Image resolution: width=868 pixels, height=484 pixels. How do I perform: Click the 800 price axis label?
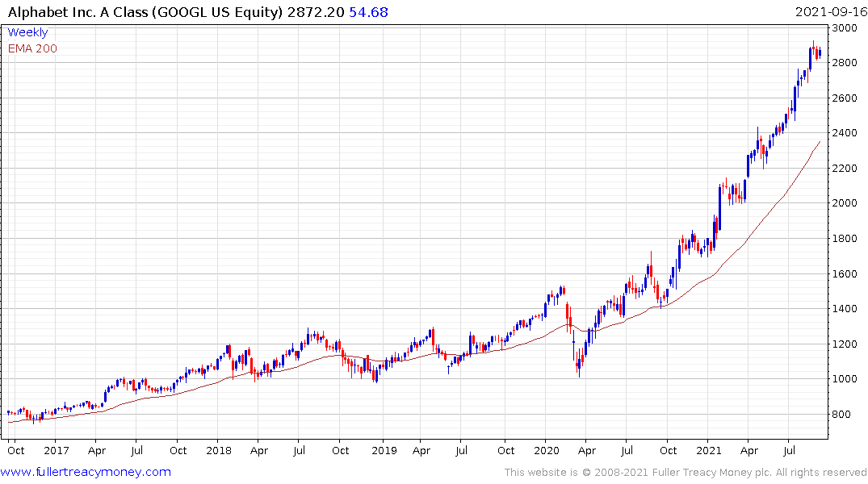[841, 415]
